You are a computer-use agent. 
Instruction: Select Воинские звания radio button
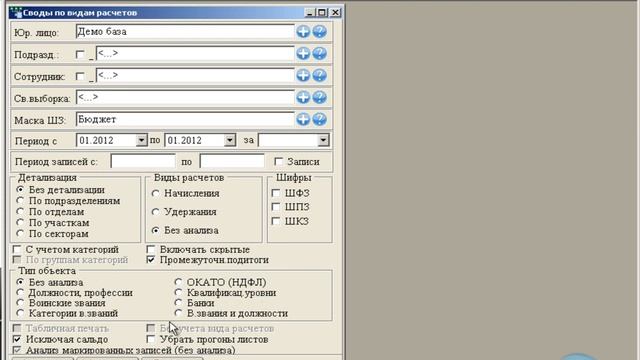click(20, 303)
